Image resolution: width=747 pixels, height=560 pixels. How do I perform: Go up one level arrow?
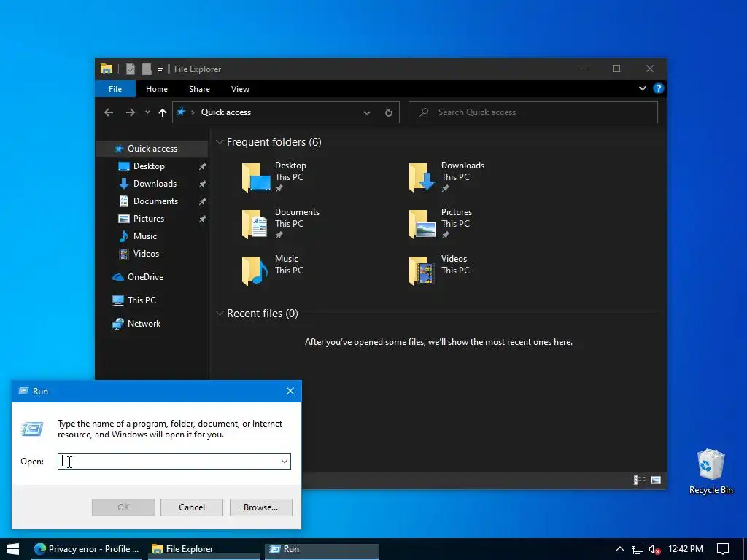(163, 112)
